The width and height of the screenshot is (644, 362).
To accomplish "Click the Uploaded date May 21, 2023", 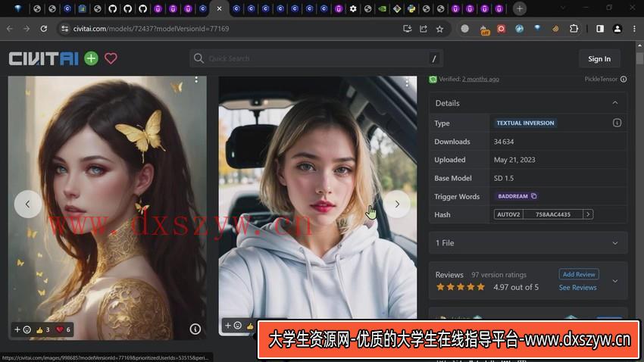I will [514, 160].
